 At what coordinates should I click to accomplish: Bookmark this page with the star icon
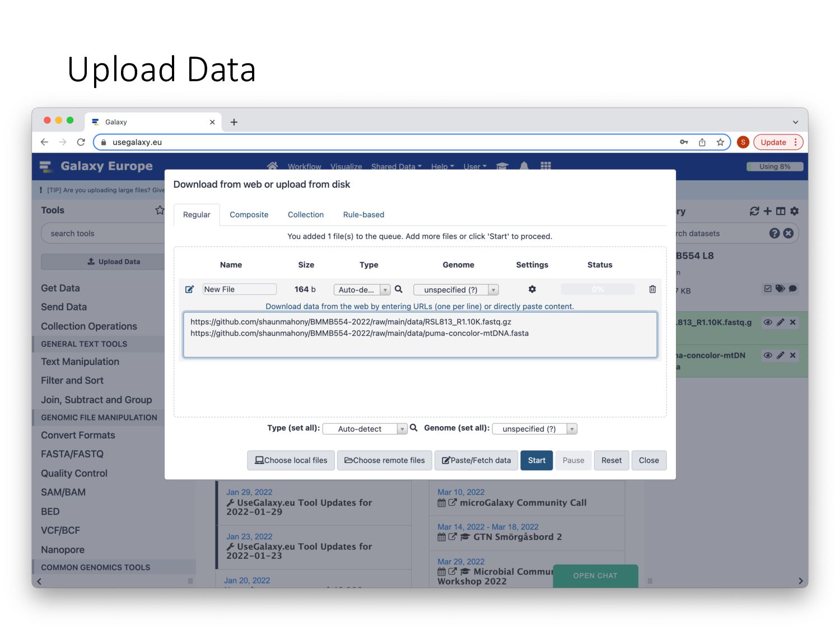720,142
